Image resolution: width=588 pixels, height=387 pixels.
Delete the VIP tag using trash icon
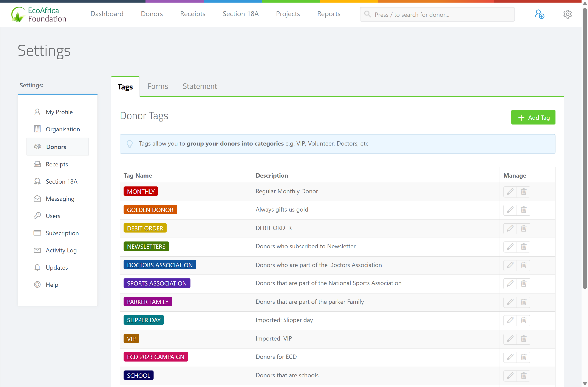coord(523,339)
